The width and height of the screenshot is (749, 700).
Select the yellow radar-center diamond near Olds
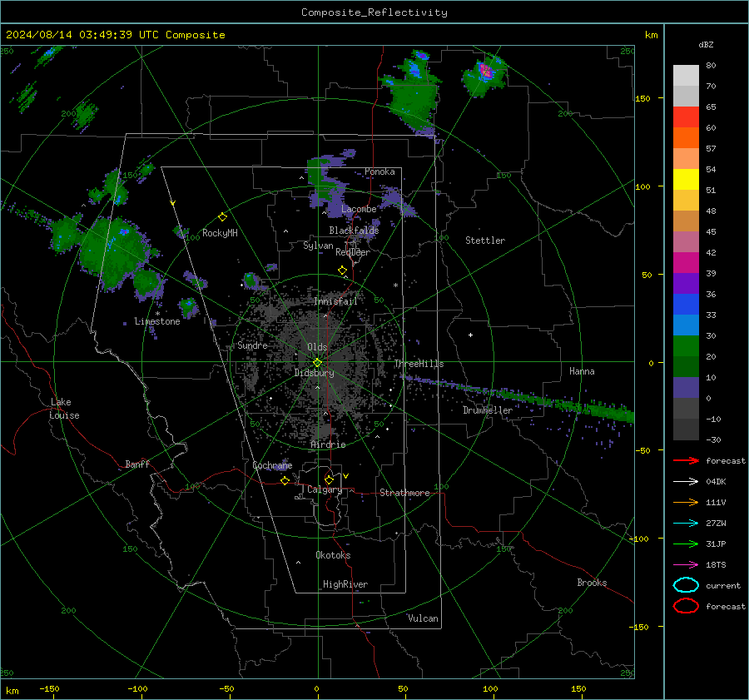pyautogui.click(x=317, y=363)
